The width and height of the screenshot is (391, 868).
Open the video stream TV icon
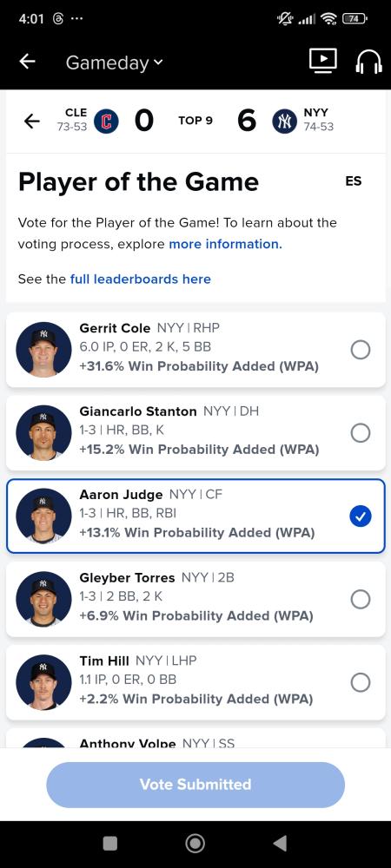click(323, 61)
